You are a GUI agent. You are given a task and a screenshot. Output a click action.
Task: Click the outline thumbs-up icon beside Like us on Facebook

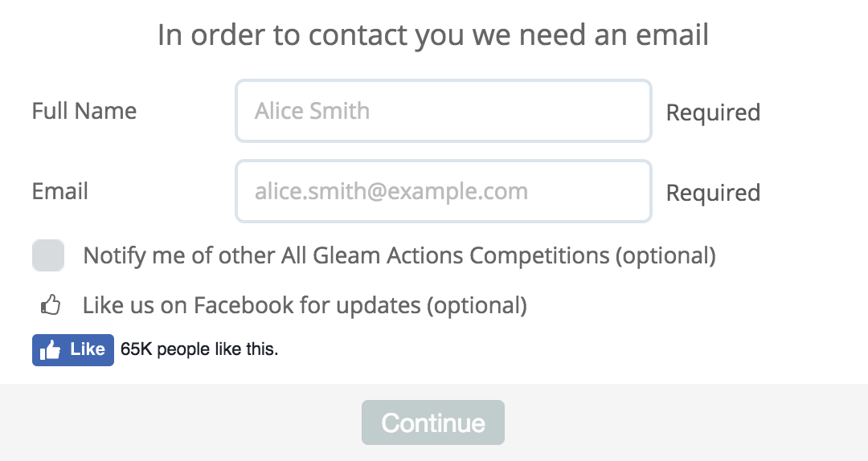(x=51, y=305)
